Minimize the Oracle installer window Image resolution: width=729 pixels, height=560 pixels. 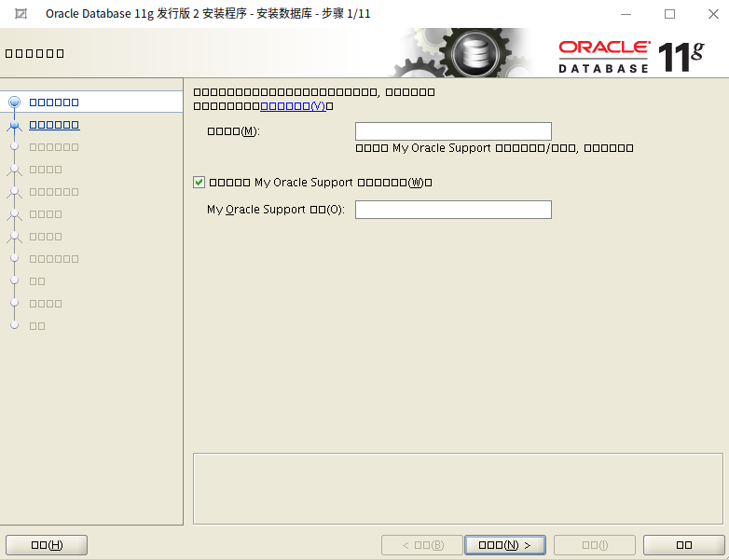pos(626,14)
